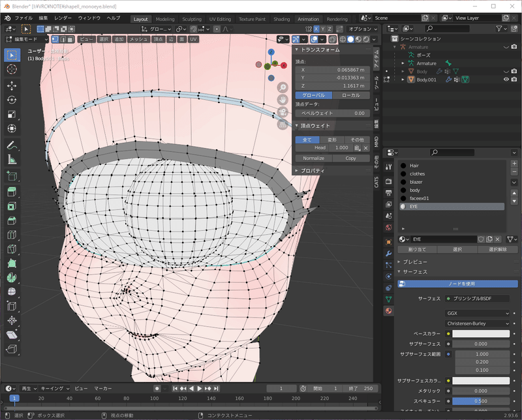Toggle X-ray display in viewport header

point(332,39)
